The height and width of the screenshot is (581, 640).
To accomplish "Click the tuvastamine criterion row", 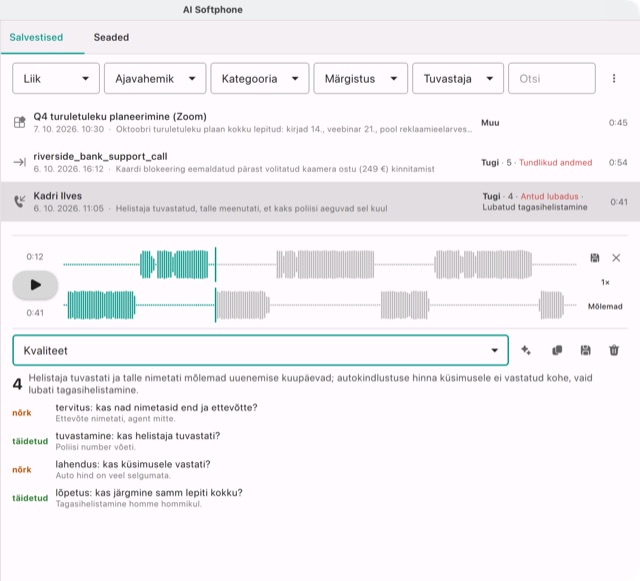I will (x=320, y=441).
